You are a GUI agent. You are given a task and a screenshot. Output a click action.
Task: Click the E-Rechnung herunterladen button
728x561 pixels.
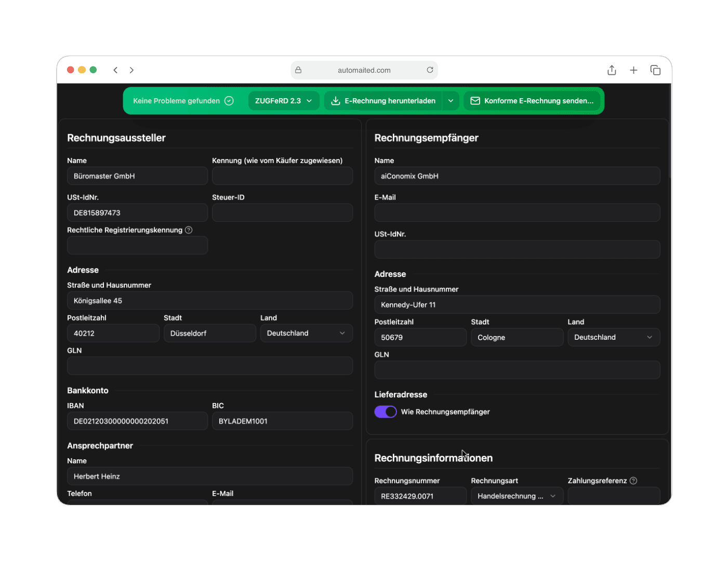[383, 101]
